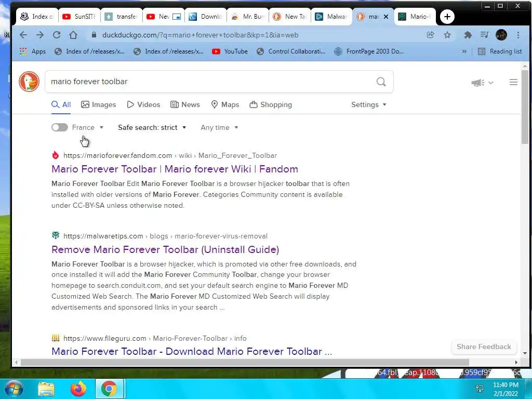Image resolution: width=532 pixels, height=399 pixels.
Task: Expand the Settings dropdown
Action: click(369, 104)
